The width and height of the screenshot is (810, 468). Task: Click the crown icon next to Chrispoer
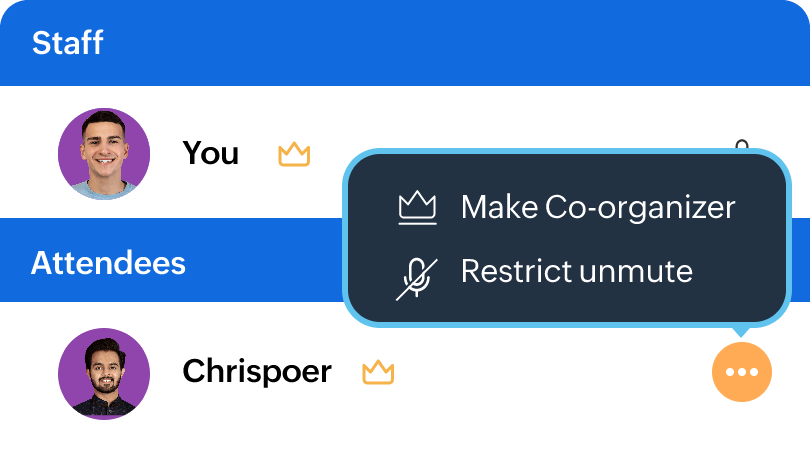click(x=378, y=373)
